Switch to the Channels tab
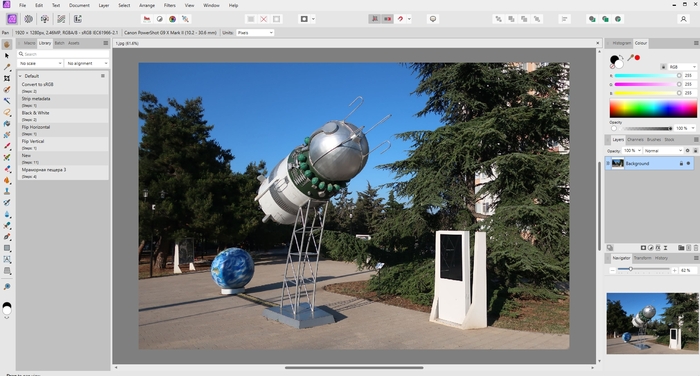The image size is (700, 376). coord(635,139)
